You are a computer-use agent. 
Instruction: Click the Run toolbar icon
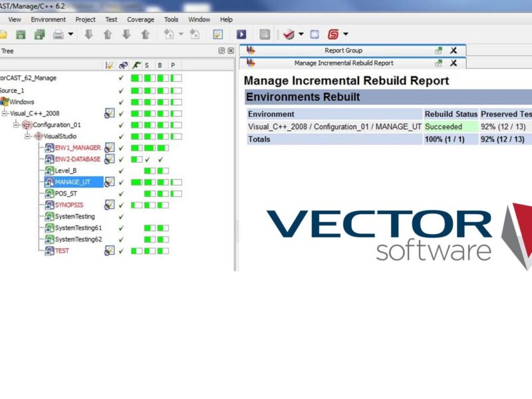click(x=242, y=33)
